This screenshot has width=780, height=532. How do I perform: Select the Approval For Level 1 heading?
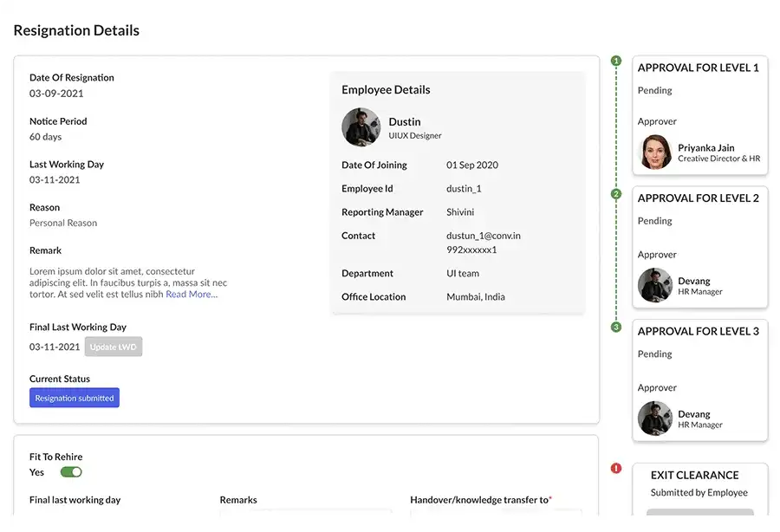698,68
